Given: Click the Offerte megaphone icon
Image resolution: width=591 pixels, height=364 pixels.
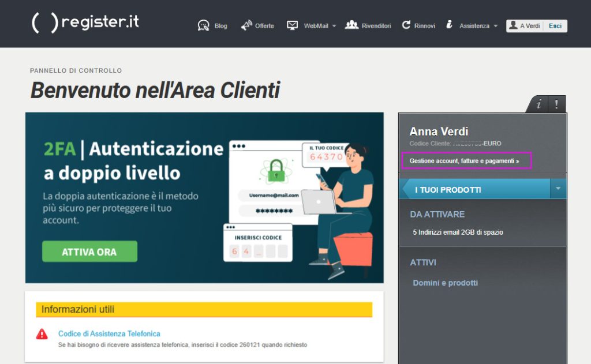Looking at the screenshot, I should tap(246, 25).
